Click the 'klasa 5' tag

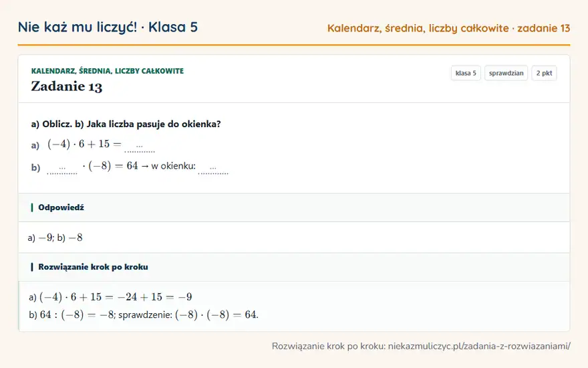pos(466,73)
